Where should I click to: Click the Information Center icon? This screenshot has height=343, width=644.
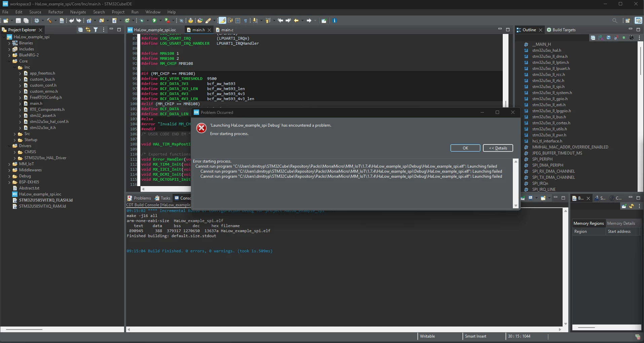334,20
